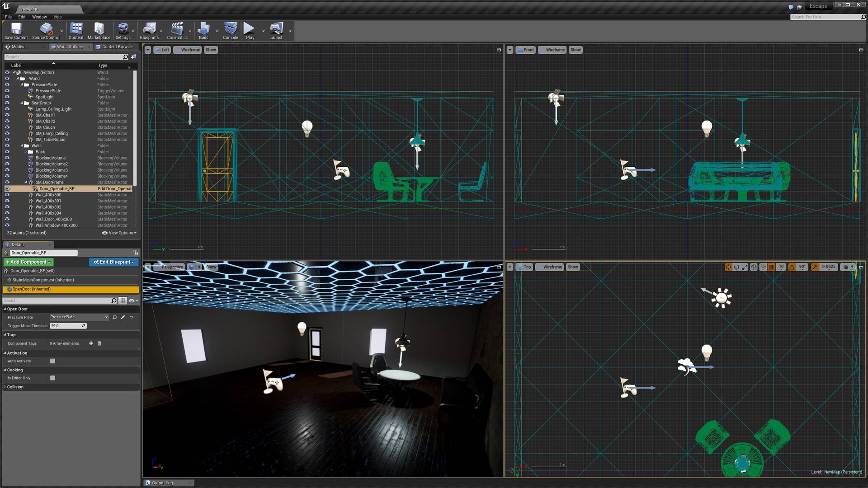Enable Auto Activate checkbox
This screenshot has width=868, height=488.
[x=52, y=361]
